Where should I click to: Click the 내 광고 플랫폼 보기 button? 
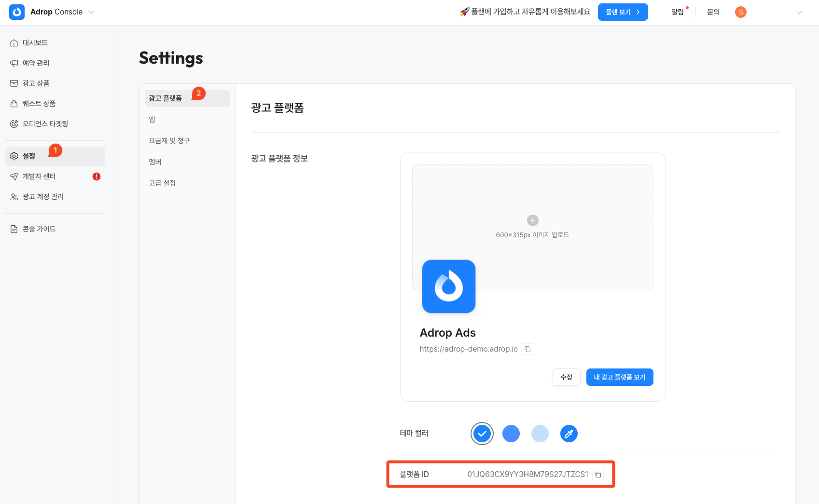(619, 377)
